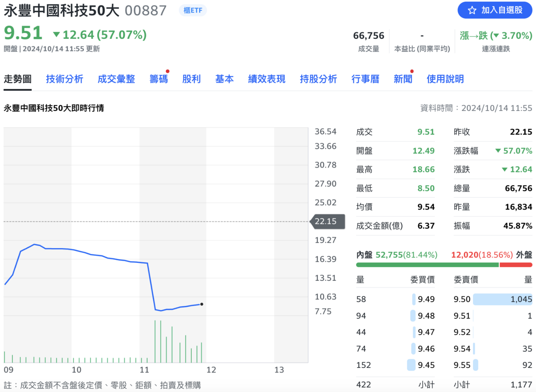View the 績效表現 tab

point(267,79)
